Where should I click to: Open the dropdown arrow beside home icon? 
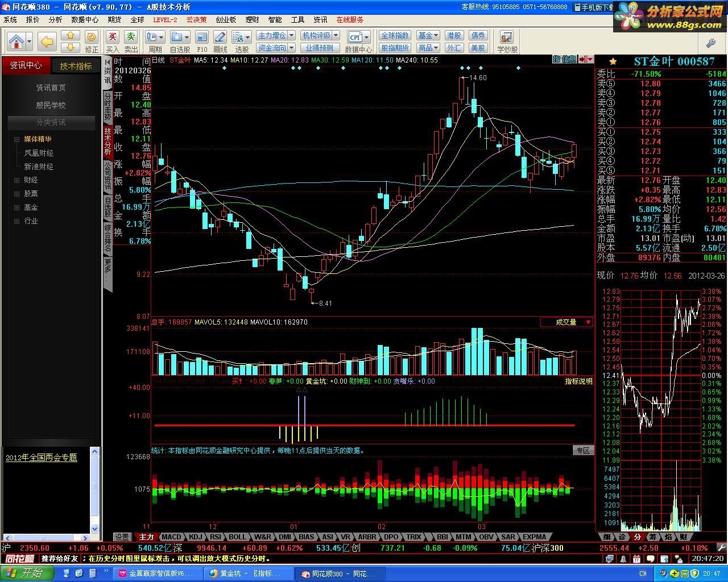pos(30,41)
